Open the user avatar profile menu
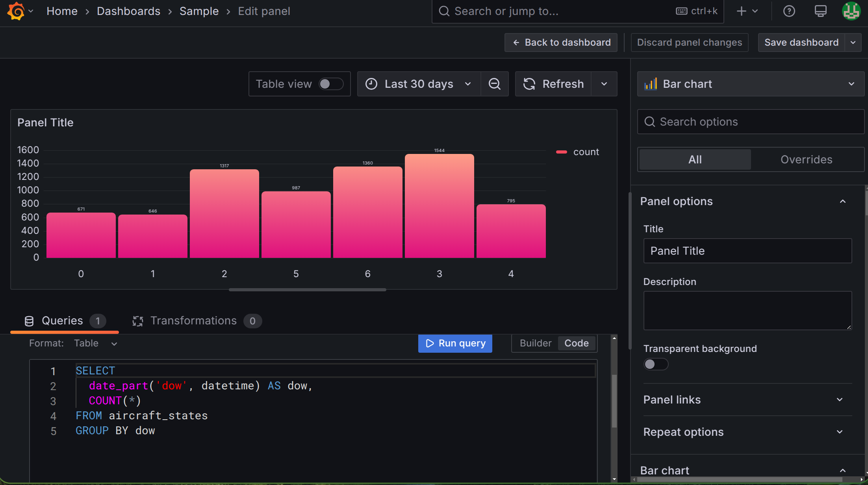 click(851, 11)
